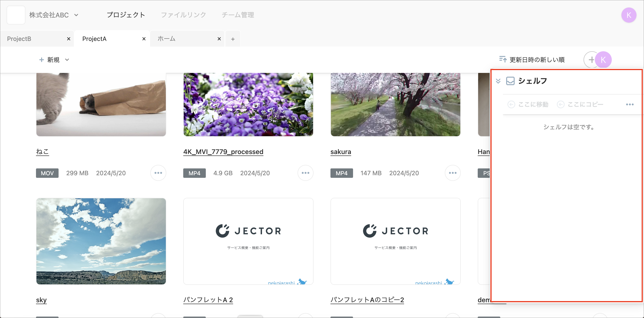Click the MP4 badge on sakura

pyautogui.click(x=342, y=173)
